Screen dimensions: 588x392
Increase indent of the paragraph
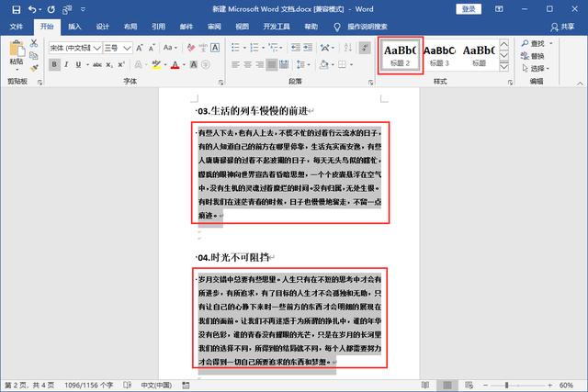tap(308, 48)
